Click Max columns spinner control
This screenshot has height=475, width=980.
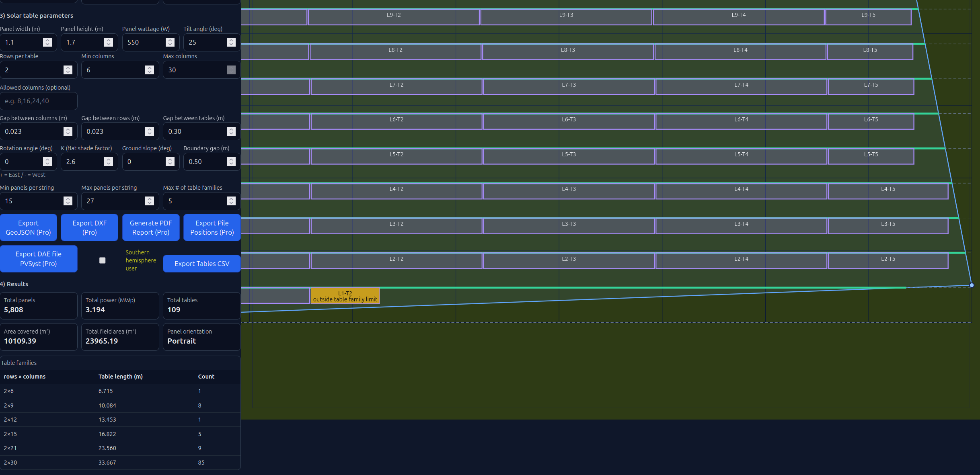click(231, 70)
